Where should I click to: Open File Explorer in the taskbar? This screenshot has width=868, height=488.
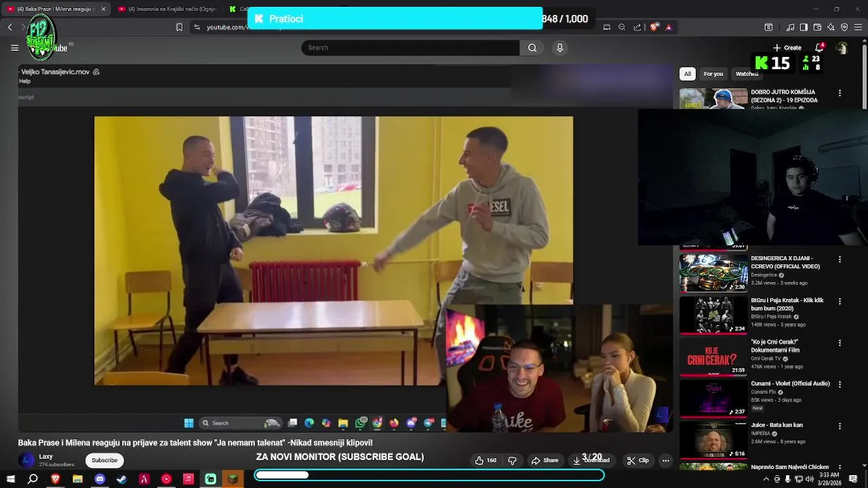click(x=77, y=479)
